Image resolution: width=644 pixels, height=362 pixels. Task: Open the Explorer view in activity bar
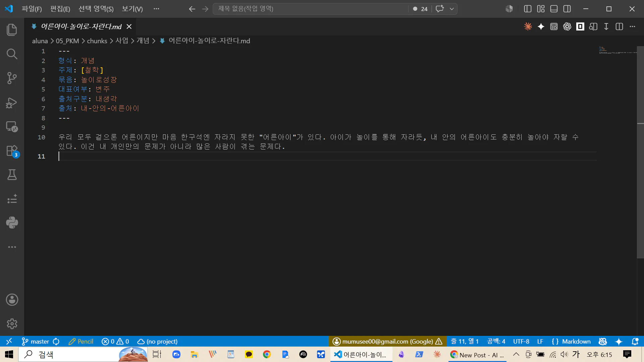click(12, 29)
